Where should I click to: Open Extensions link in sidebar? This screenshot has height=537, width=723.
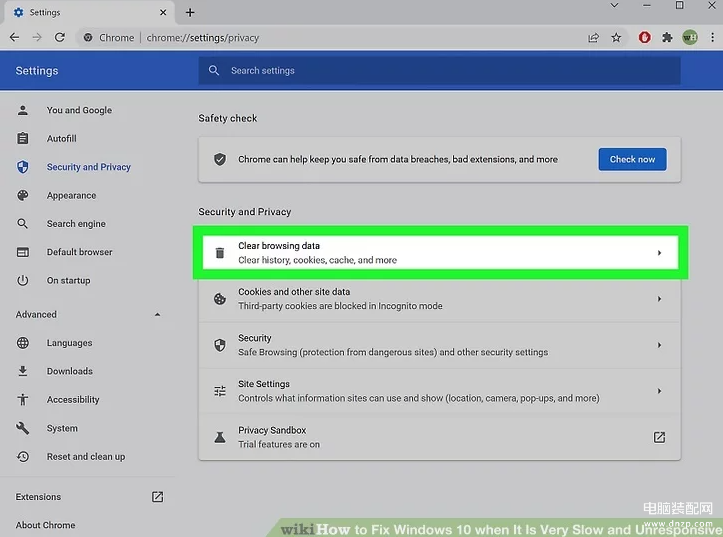click(38, 497)
